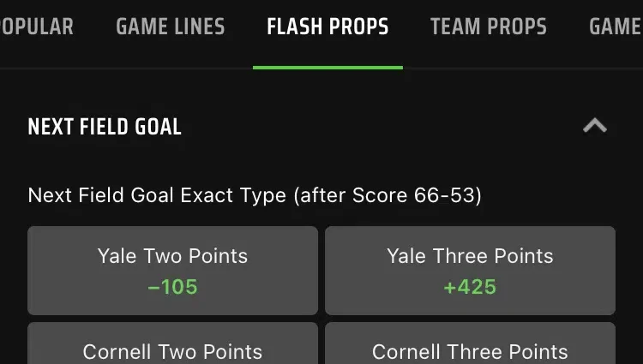Click the 'after Score 66-53' text
This screenshot has height=364, width=643.
coord(388,195)
